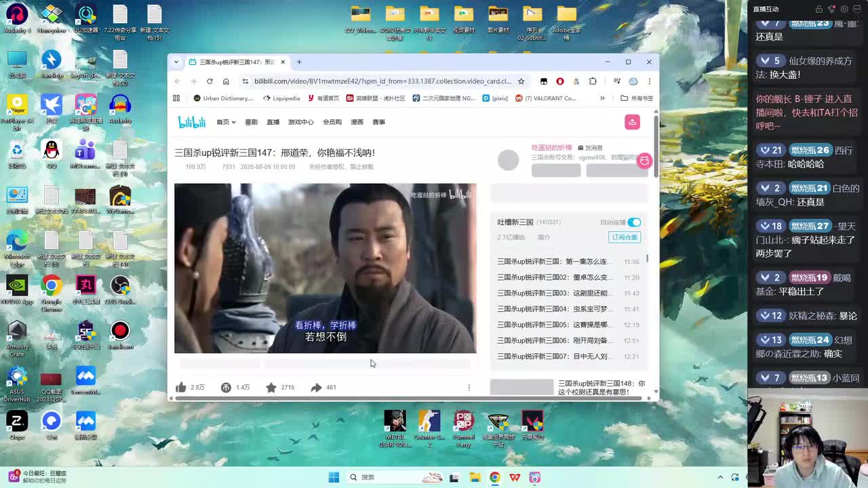Image resolution: width=868 pixels, height=488 pixels.
Task: Open the video more-options three dots
Action: 469,388
